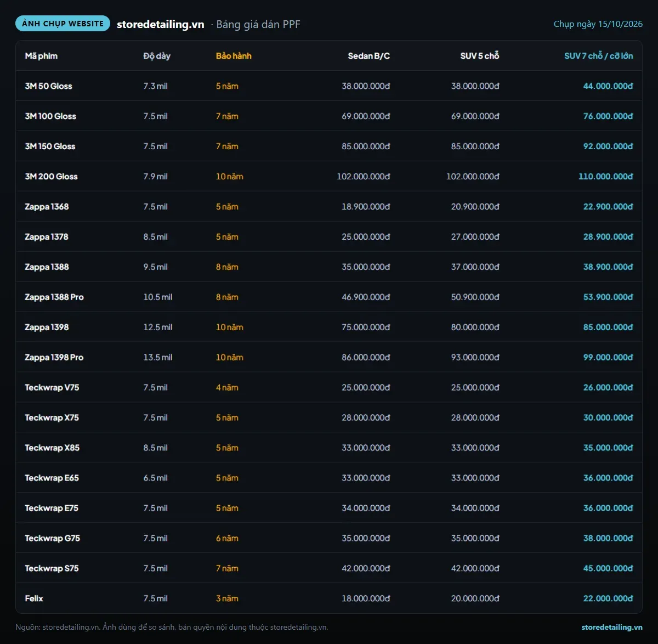Click the storedetailing.vn link in the footer
The height and width of the screenshot is (644, 658).
click(x=612, y=627)
